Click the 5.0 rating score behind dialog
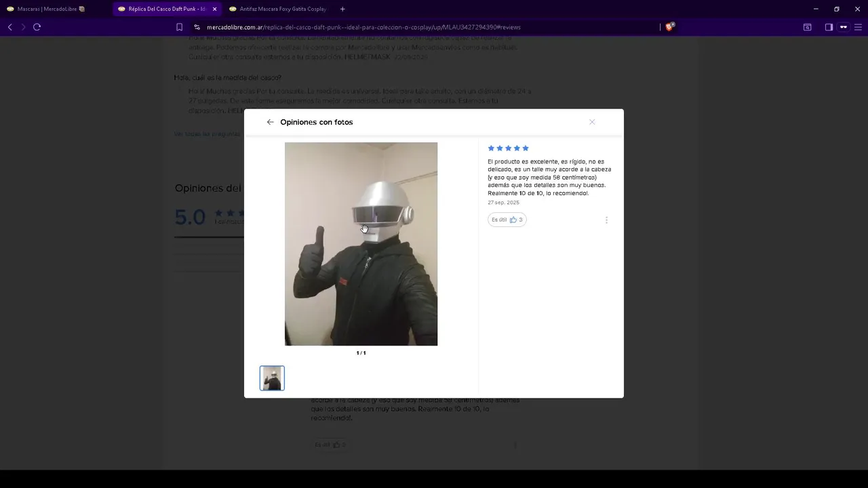 point(190,218)
